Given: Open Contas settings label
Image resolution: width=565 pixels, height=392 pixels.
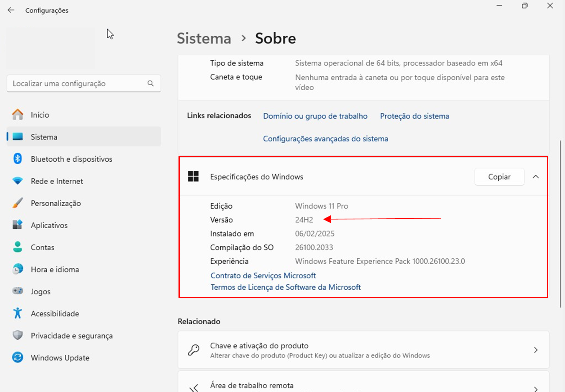Looking at the screenshot, I should 42,247.
